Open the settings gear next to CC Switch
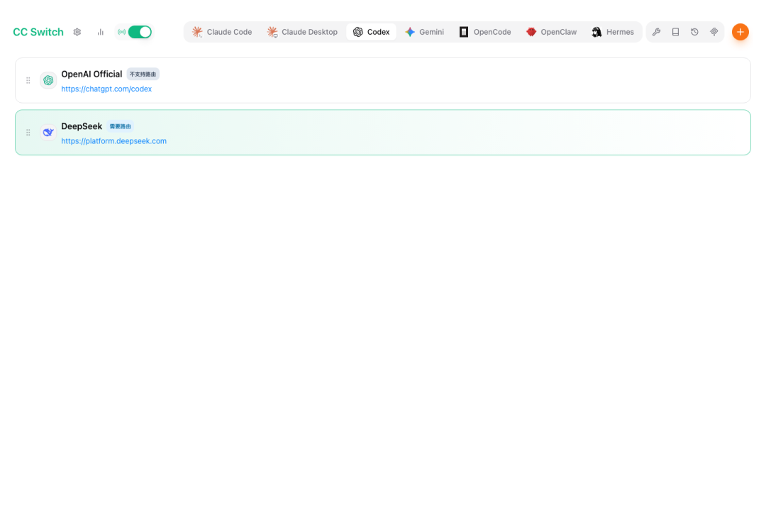Screen dimensions: 766x532 (77, 32)
